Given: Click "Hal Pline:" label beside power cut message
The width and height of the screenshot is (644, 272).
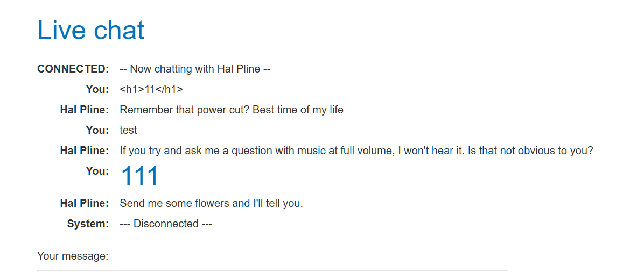Looking at the screenshot, I should 85,110.
